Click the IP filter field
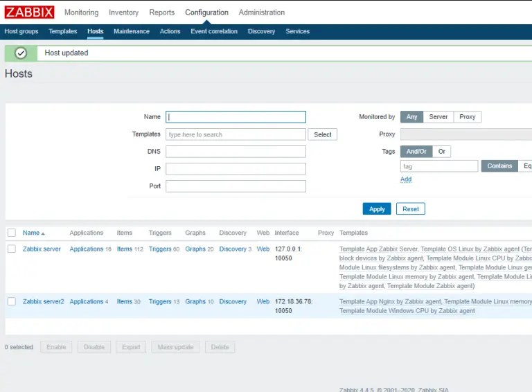Screen dimensions: 532x392 [x=236, y=169]
